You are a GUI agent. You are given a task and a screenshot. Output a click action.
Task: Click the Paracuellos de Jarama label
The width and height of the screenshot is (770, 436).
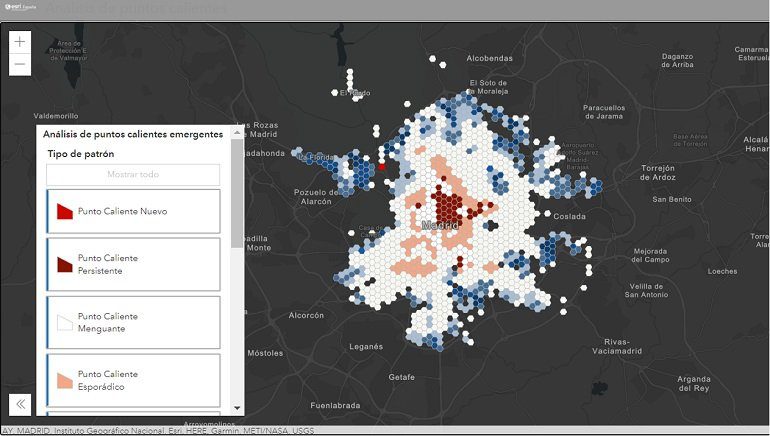click(x=604, y=112)
